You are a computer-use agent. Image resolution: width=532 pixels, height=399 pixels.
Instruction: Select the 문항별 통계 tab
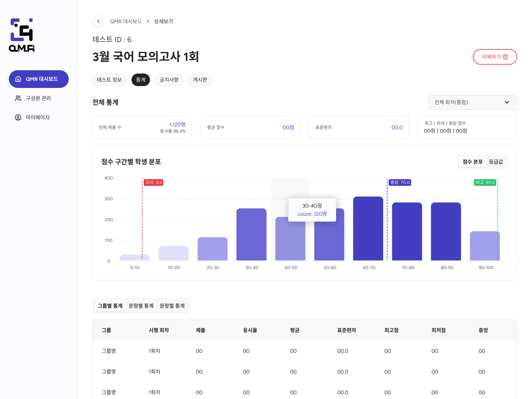pyautogui.click(x=172, y=306)
